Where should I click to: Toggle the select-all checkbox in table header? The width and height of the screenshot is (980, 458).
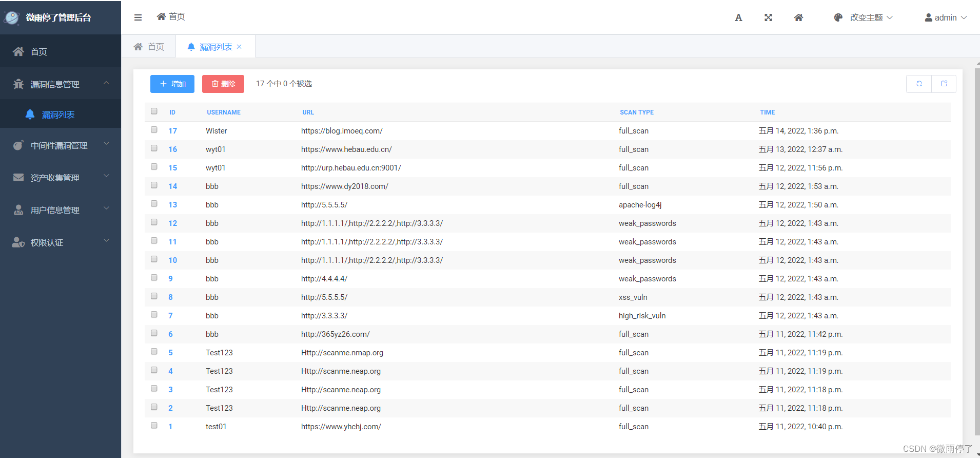(x=154, y=111)
